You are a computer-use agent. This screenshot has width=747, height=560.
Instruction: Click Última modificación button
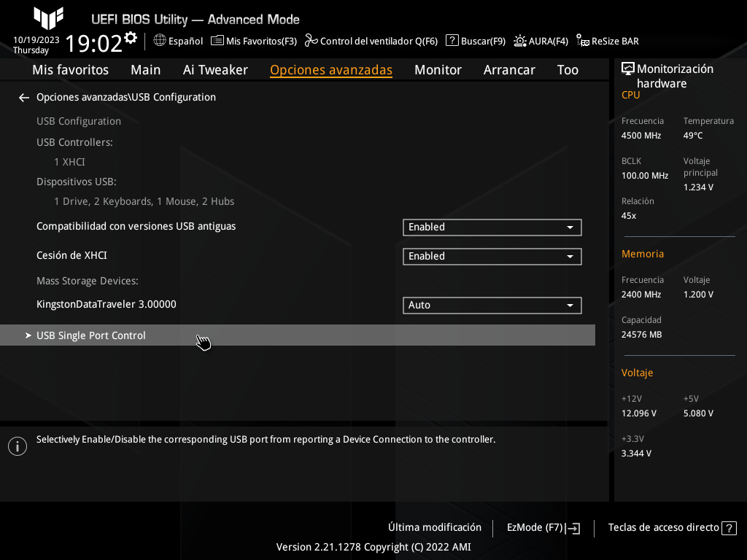[435, 527]
